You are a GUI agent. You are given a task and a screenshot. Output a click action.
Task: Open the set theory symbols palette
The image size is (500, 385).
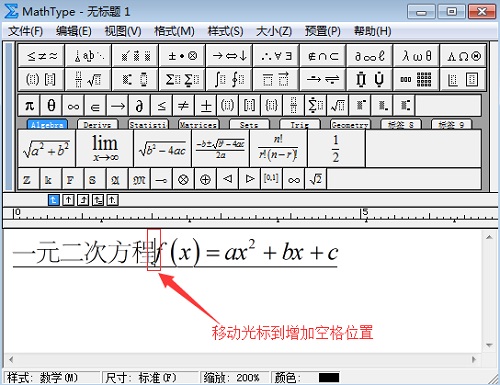point(323,56)
